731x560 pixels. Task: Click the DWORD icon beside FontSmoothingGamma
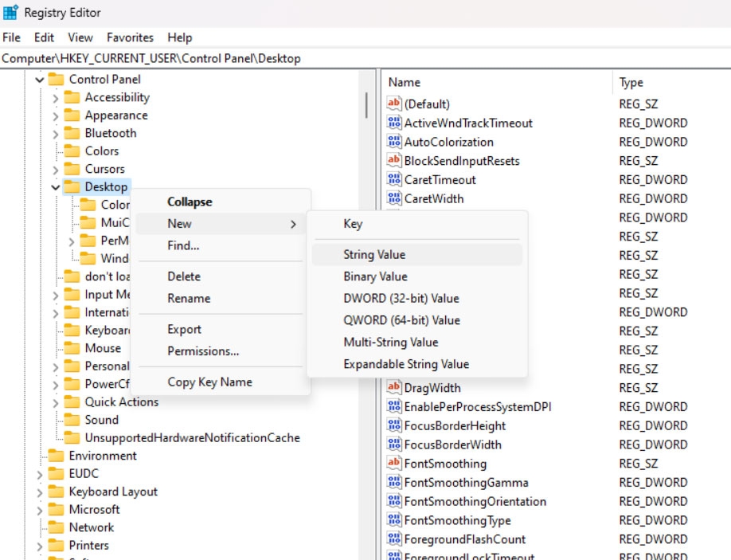(x=394, y=482)
